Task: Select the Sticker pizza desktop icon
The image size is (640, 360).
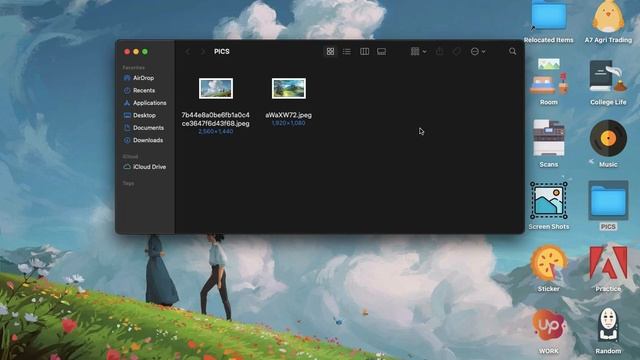Action: click(549, 263)
